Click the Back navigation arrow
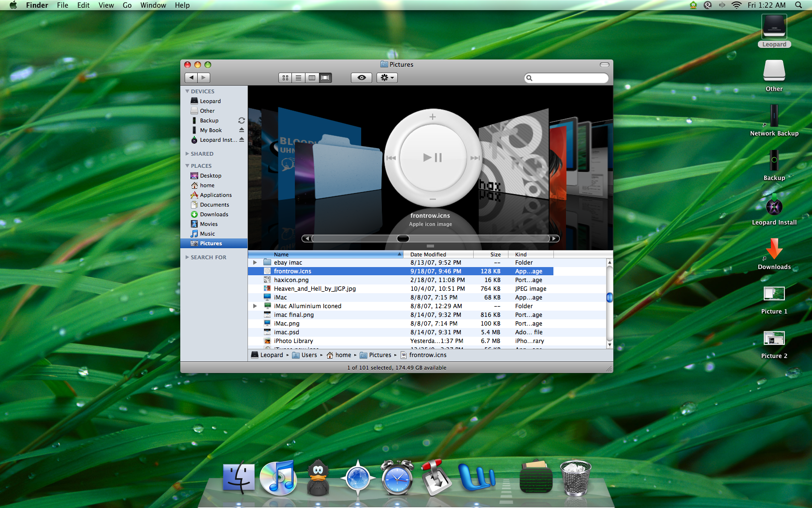 [191, 78]
